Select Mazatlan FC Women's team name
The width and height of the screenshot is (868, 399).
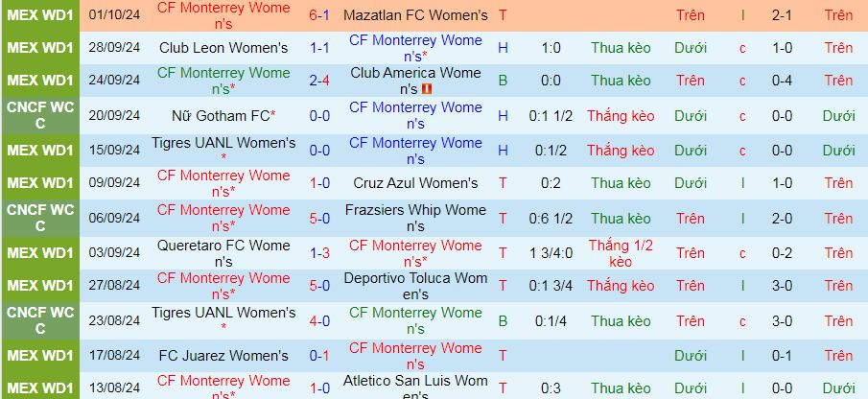click(415, 15)
